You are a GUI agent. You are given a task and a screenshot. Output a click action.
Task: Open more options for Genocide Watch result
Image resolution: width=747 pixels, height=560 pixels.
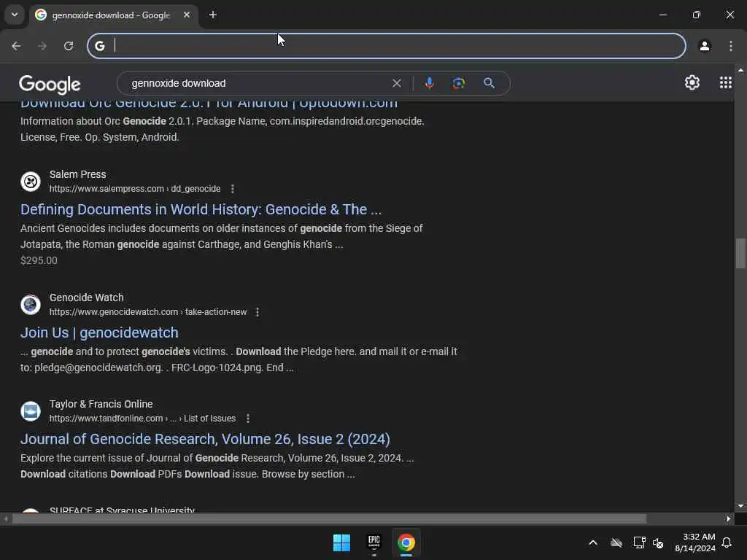pyautogui.click(x=258, y=312)
